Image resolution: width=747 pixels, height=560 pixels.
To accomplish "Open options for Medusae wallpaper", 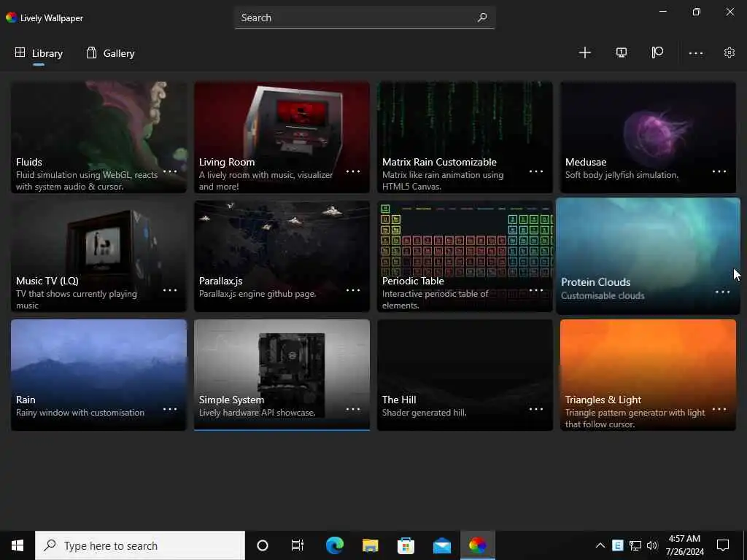I will [719, 171].
